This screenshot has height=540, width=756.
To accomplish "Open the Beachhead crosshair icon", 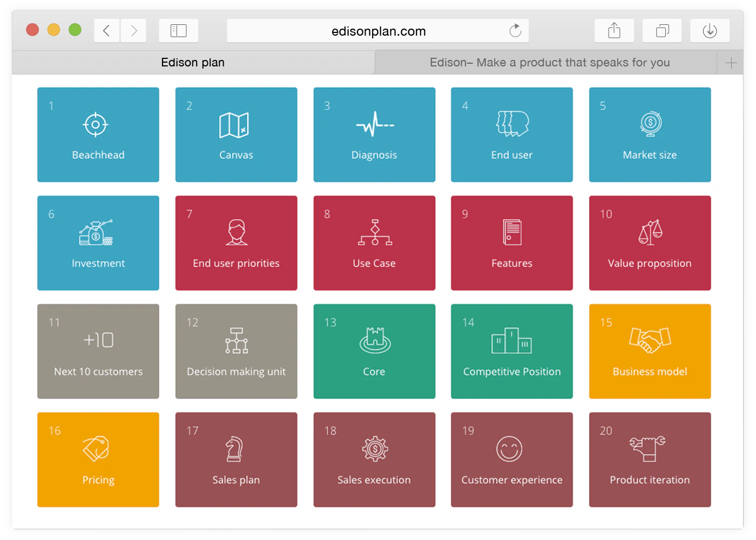I will [96, 125].
